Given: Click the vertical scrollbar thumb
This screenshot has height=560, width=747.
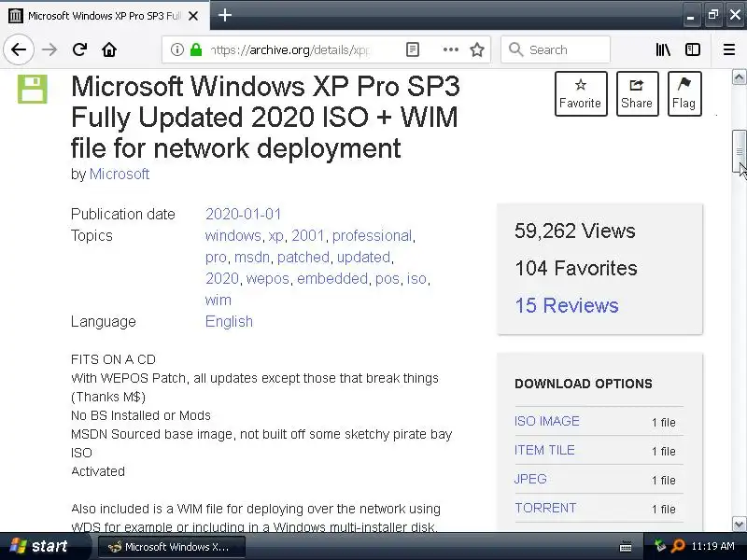Looking at the screenshot, I should 739,151.
